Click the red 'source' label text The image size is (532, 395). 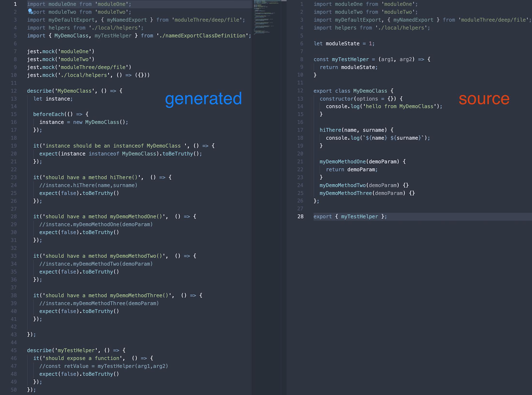(x=484, y=99)
